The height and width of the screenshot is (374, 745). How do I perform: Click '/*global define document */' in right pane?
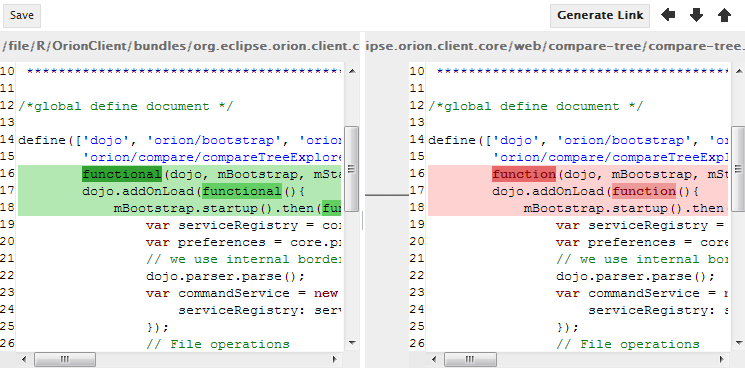click(536, 106)
